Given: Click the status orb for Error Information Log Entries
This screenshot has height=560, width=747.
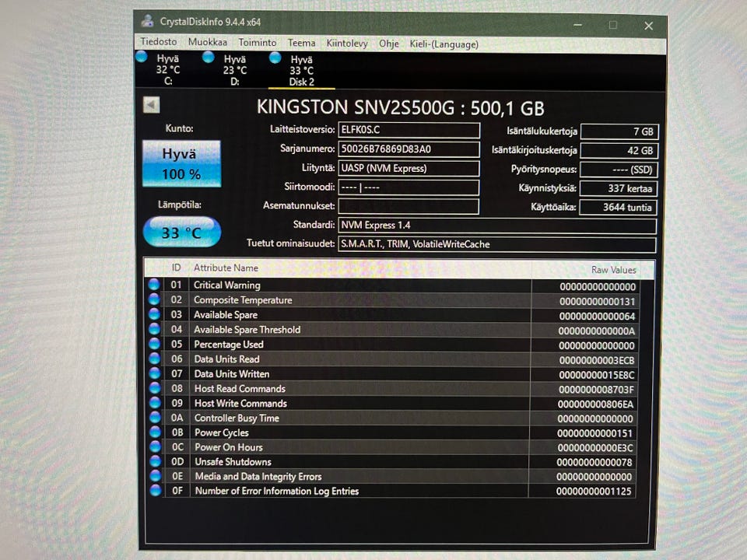Looking at the screenshot, I should pyautogui.click(x=156, y=490).
